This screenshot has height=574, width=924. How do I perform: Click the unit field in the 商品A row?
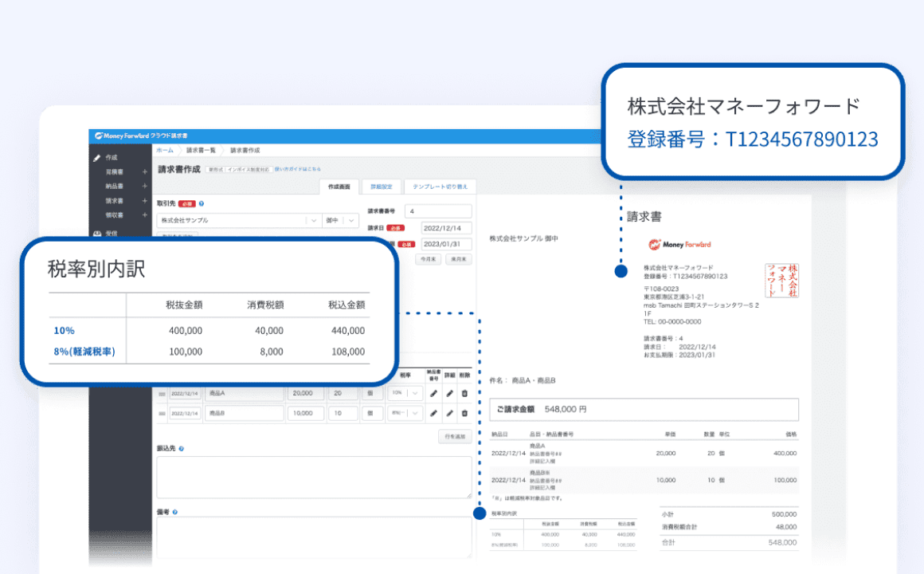[372, 394]
